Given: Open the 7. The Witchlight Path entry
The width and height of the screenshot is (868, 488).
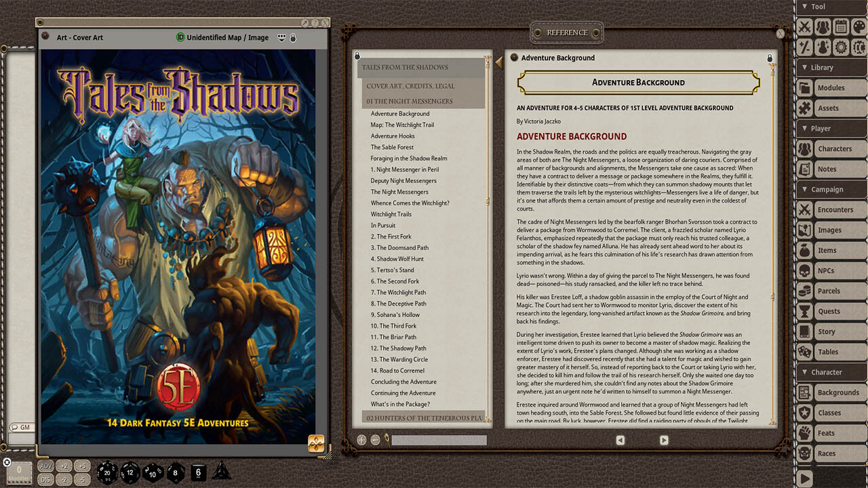Looking at the screenshot, I should 398,292.
